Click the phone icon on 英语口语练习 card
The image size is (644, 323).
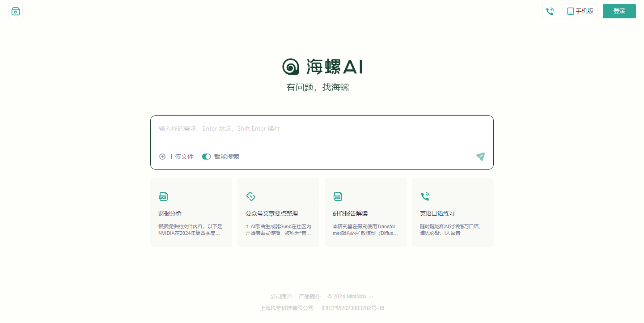[x=425, y=196]
